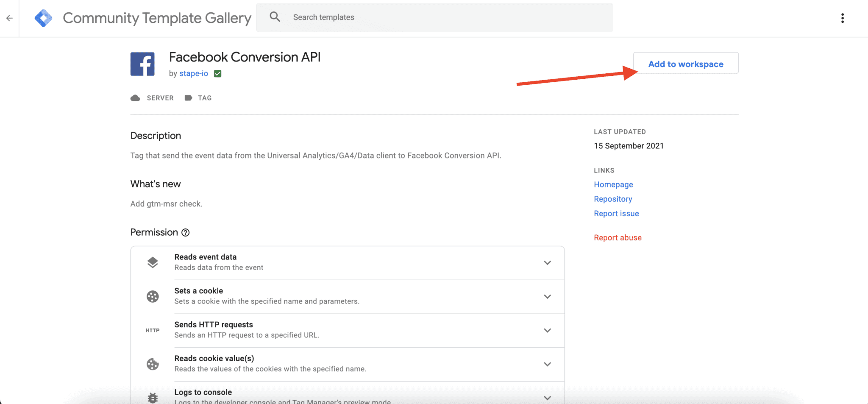The image size is (868, 404).
Task: Expand the Sends HTTP requests permission
Action: [x=547, y=330]
